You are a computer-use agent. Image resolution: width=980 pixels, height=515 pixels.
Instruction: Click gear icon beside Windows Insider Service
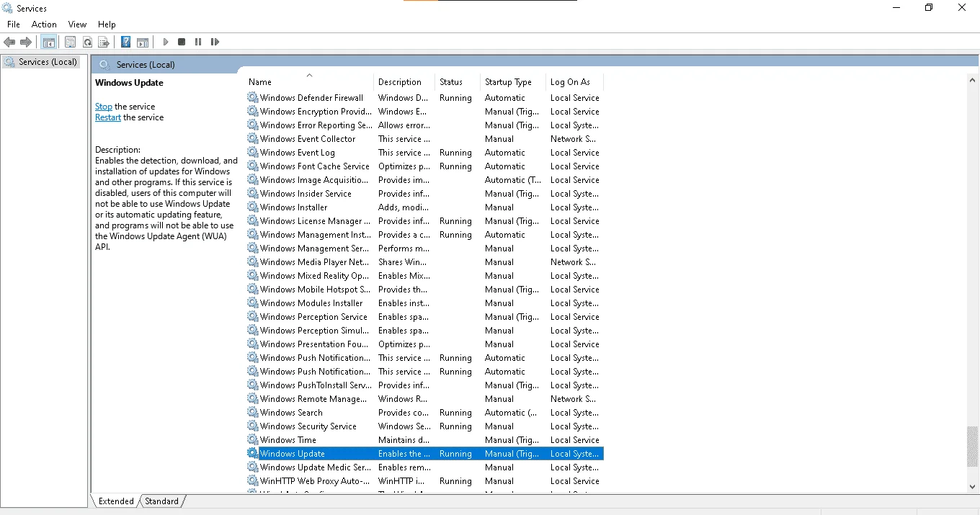(252, 193)
